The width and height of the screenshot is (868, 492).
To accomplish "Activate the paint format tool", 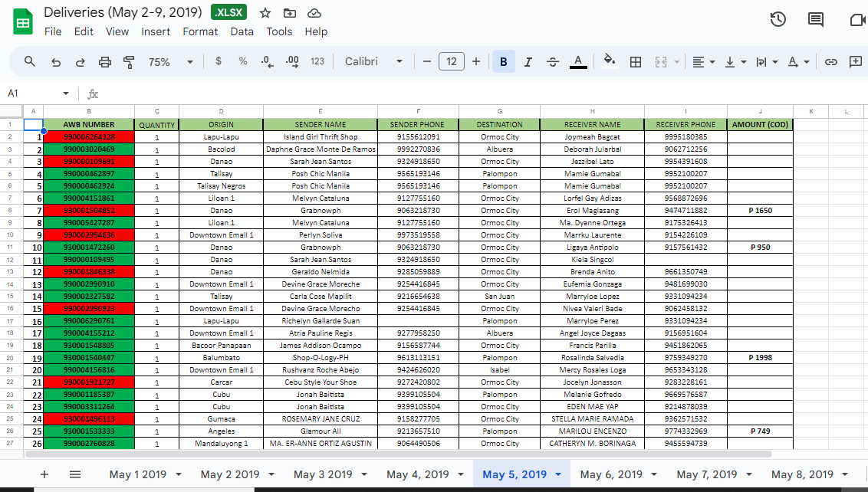I will pyautogui.click(x=129, y=62).
